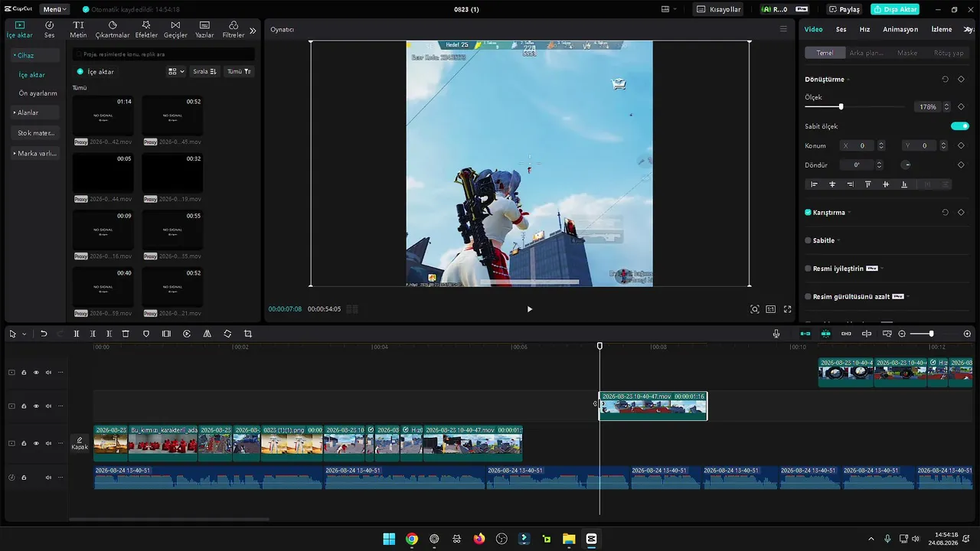The image size is (980, 551).
Task: Select the crop tool icon
Action: (x=248, y=334)
